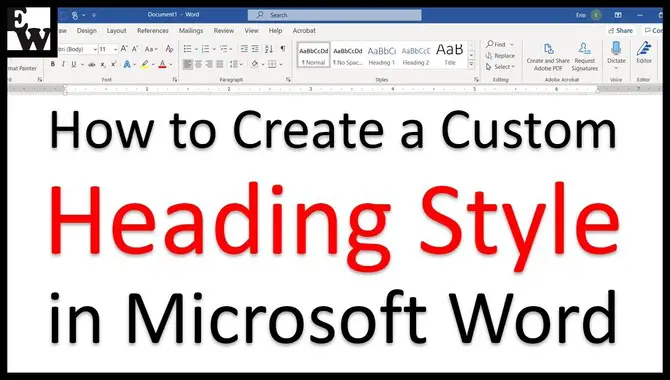Switch to the Mailings tab

pos(191,31)
